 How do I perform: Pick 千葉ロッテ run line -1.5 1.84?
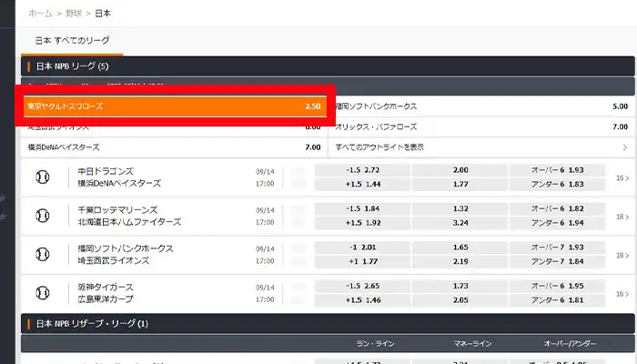tap(363, 208)
